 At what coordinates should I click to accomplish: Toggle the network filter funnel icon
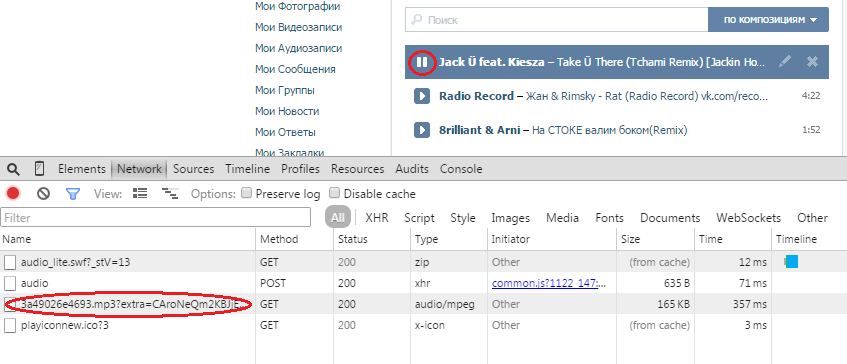coord(72,193)
